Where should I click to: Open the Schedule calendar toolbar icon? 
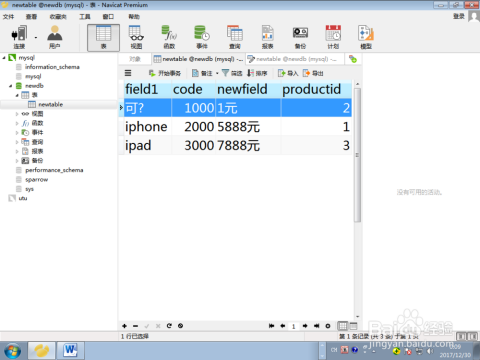(x=333, y=37)
